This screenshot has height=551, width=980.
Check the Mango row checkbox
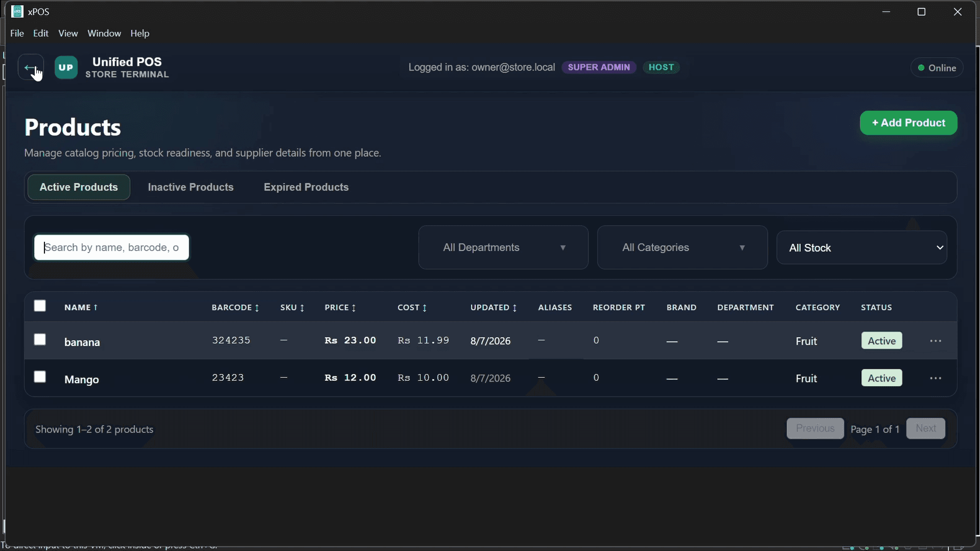tap(40, 377)
